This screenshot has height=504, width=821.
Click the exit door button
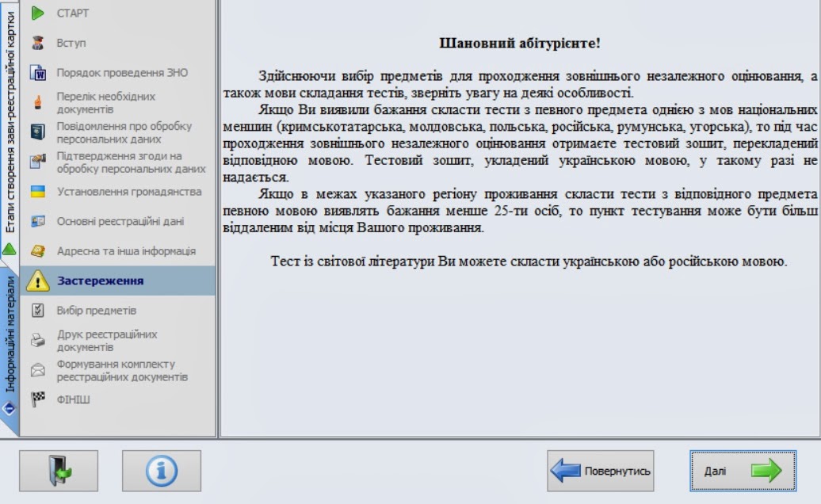[59, 471]
